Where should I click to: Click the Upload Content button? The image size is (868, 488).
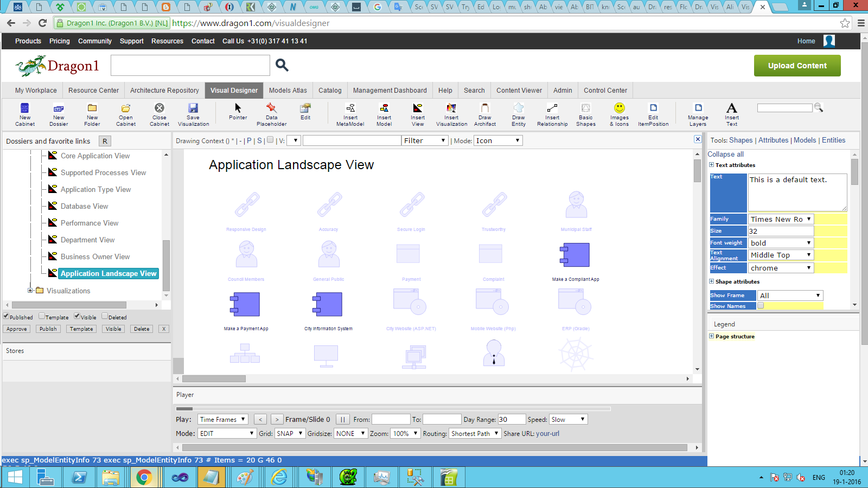[797, 66]
